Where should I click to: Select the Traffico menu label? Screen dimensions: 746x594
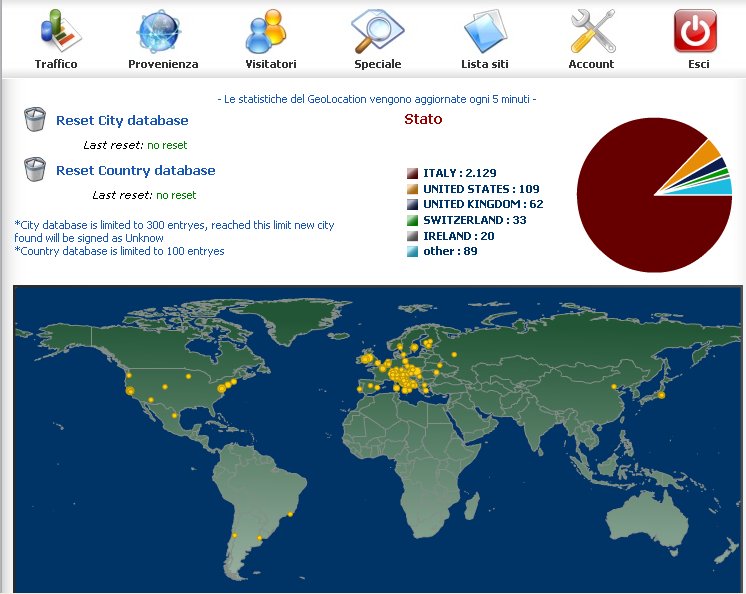(56, 64)
